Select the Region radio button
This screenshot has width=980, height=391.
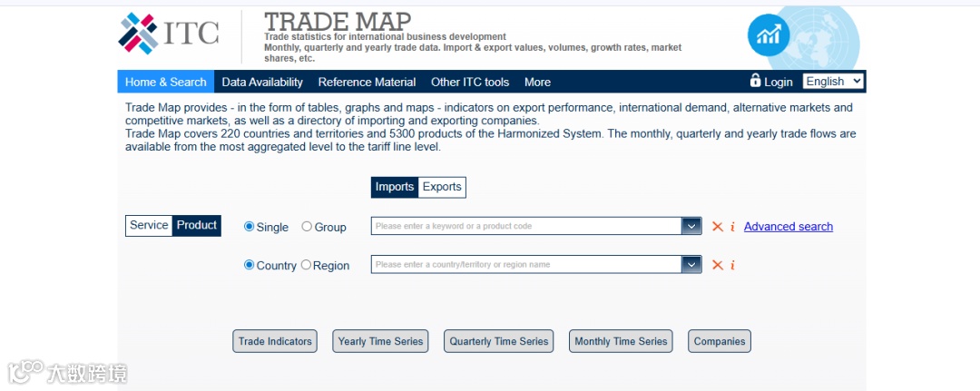point(306,265)
